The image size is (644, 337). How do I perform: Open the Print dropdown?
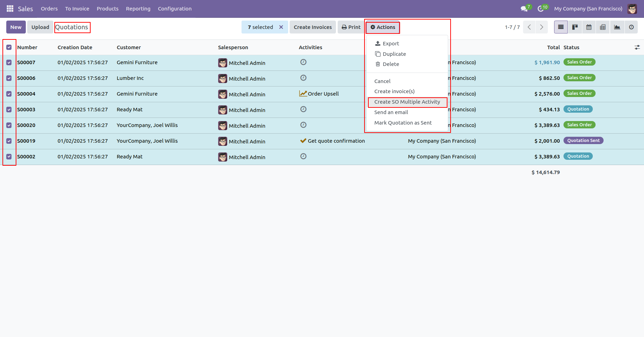click(x=351, y=27)
